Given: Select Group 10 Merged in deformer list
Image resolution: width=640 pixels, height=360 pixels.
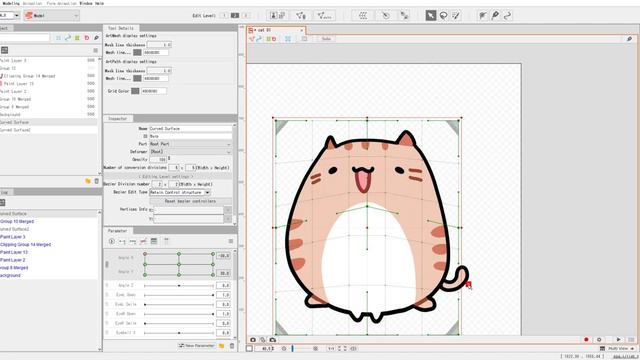Looking at the screenshot, I should pyautogui.click(x=17, y=221).
